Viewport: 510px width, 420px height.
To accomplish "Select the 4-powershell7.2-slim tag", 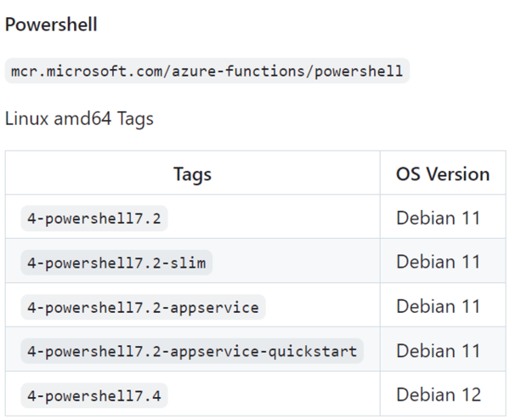I will 116,263.
